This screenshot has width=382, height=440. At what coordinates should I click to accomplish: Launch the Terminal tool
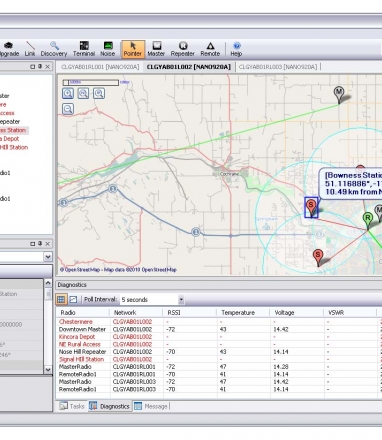click(x=84, y=49)
